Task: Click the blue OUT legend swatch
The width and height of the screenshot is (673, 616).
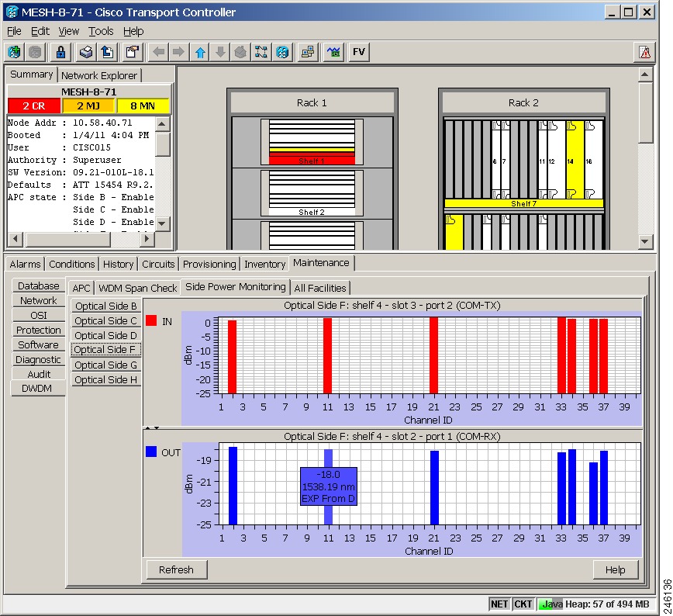Action: 151,452
